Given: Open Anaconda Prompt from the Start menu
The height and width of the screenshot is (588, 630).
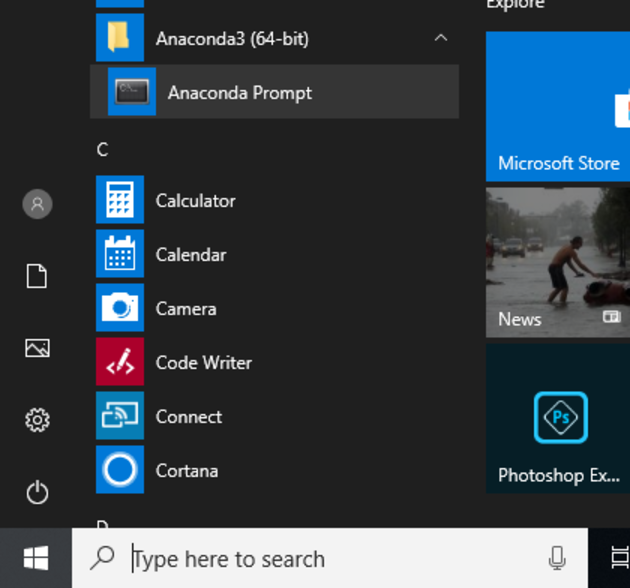Looking at the screenshot, I should 274,92.
